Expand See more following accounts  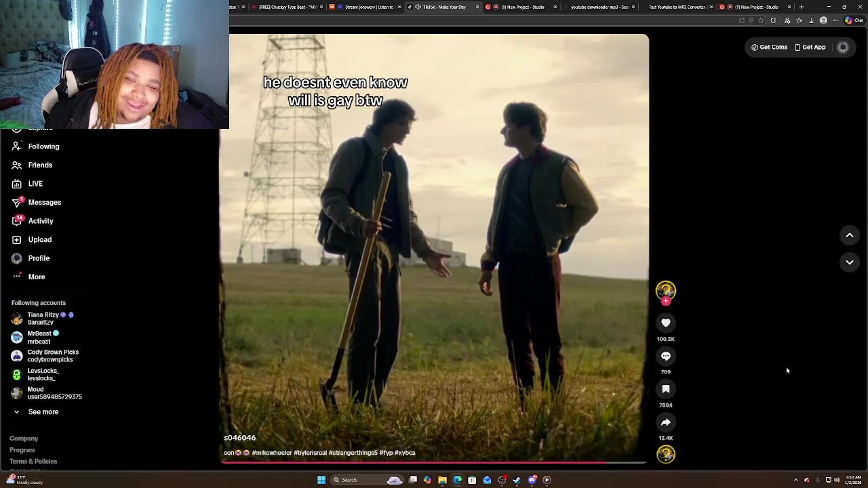35,412
